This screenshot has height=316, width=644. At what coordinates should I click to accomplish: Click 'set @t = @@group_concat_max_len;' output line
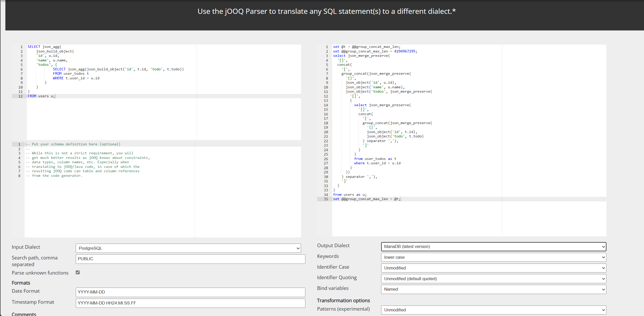pos(367,47)
